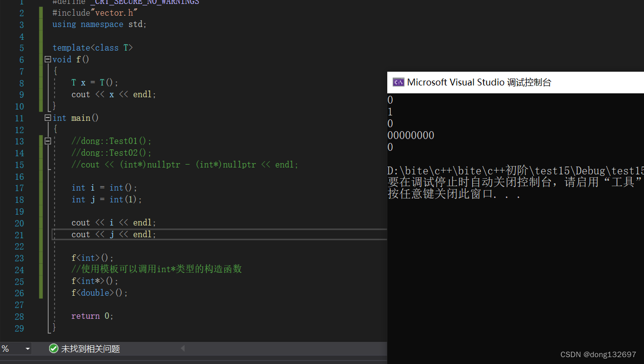This screenshot has width=644, height=364.
Task: Click the f<int>(); call
Action: [x=92, y=258]
